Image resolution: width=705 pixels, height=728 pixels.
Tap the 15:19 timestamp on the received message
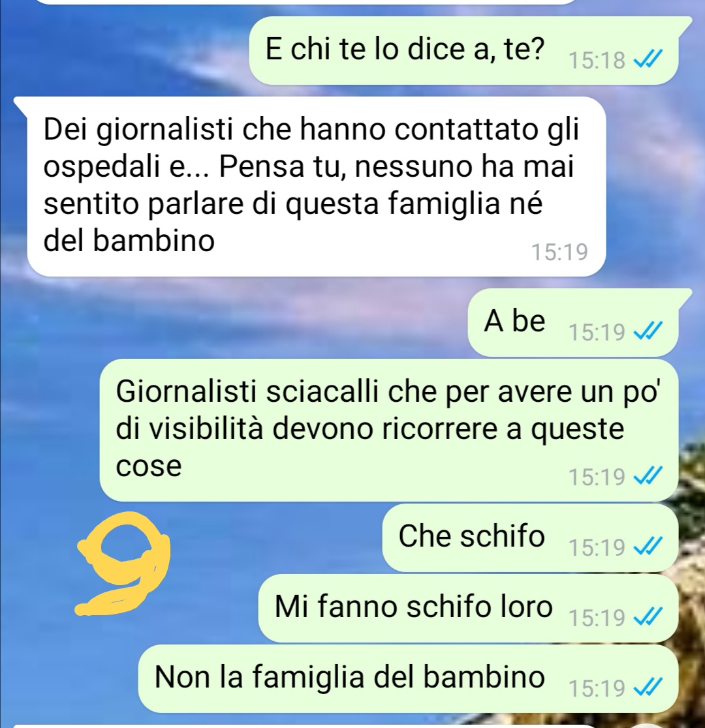point(559,252)
